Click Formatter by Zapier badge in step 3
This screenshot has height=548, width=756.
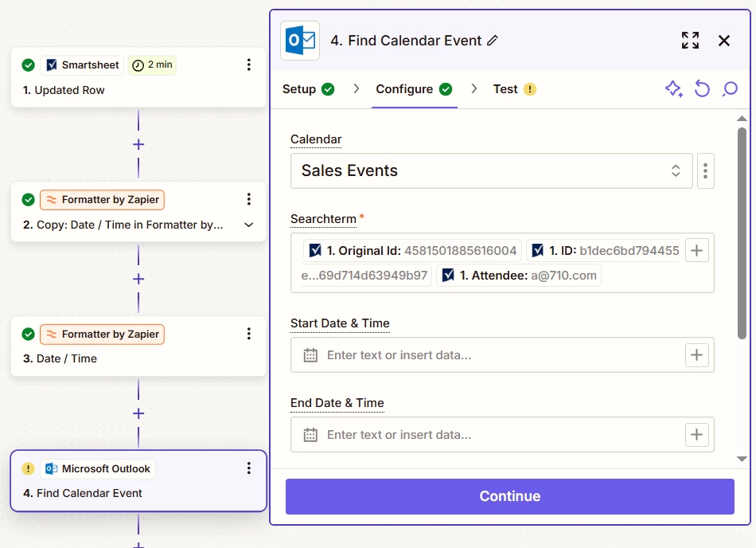pyautogui.click(x=102, y=335)
